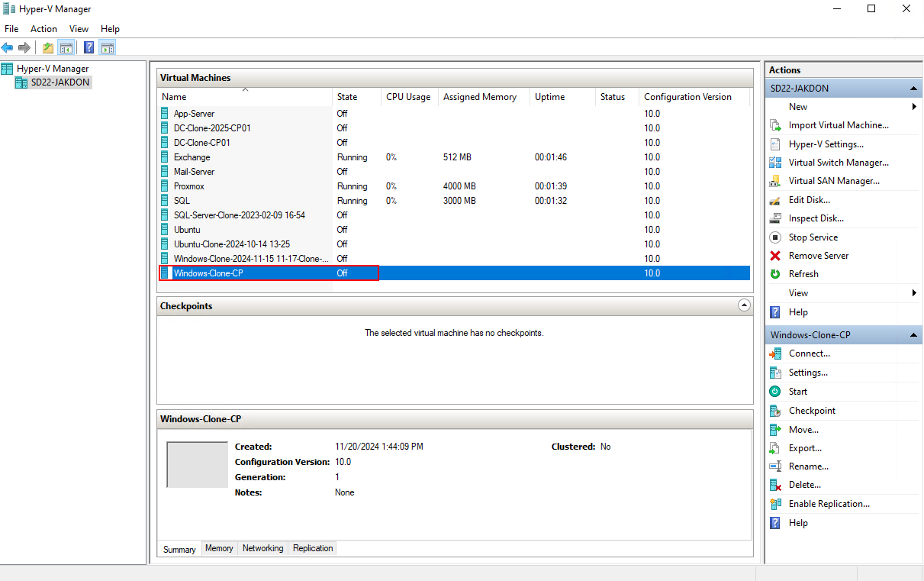Image resolution: width=924 pixels, height=581 pixels.
Task: Switch to the Replication tab
Action: (x=313, y=548)
